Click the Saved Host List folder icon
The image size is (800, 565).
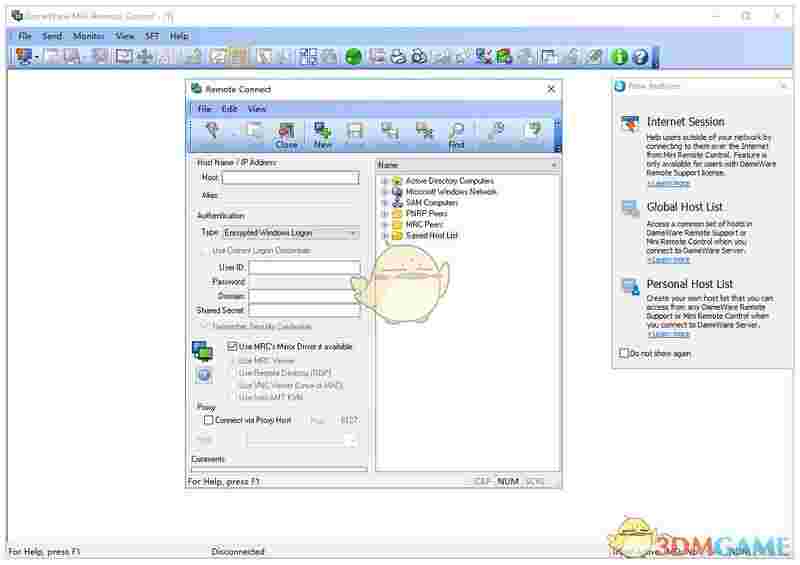click(x=397, y=235)
